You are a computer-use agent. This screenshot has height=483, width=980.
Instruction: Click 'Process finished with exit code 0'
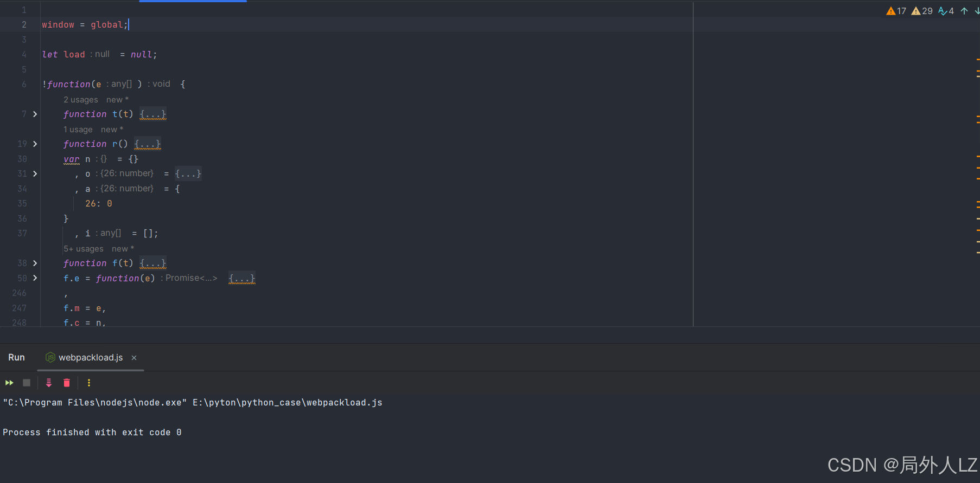[92, 432]
